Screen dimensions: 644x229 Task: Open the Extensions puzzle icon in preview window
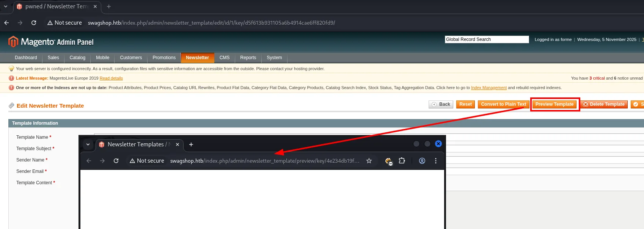(x=402, y=161)
